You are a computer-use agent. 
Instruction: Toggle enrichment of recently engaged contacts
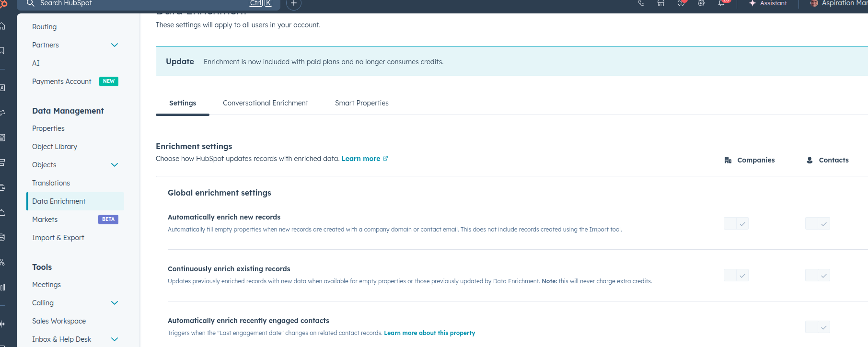click(x=818, y=327)
